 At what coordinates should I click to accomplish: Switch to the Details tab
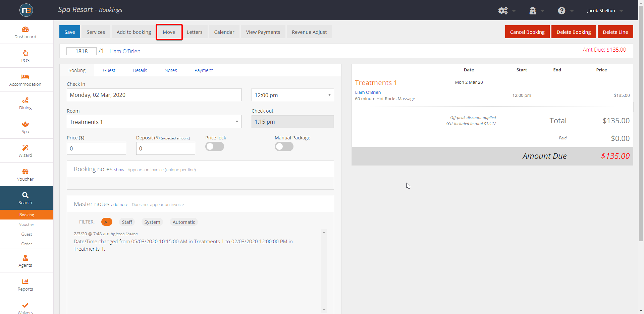140,70
